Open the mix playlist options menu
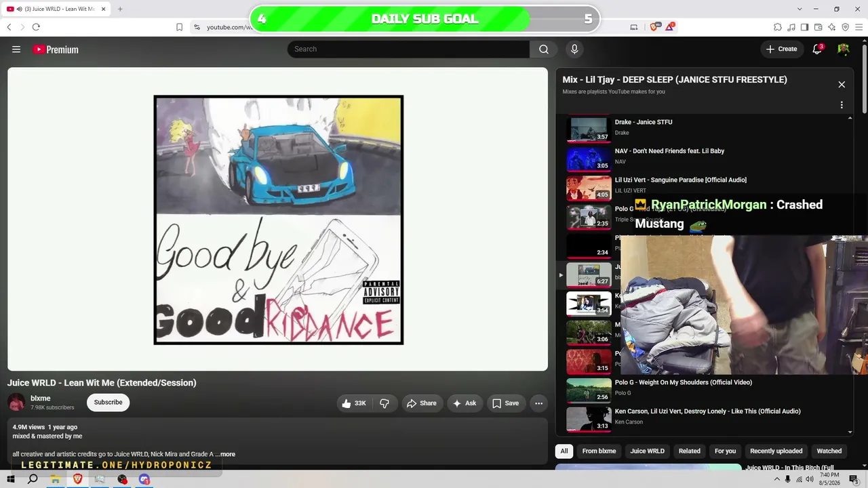Screen dimensions: 868x488 842,105
